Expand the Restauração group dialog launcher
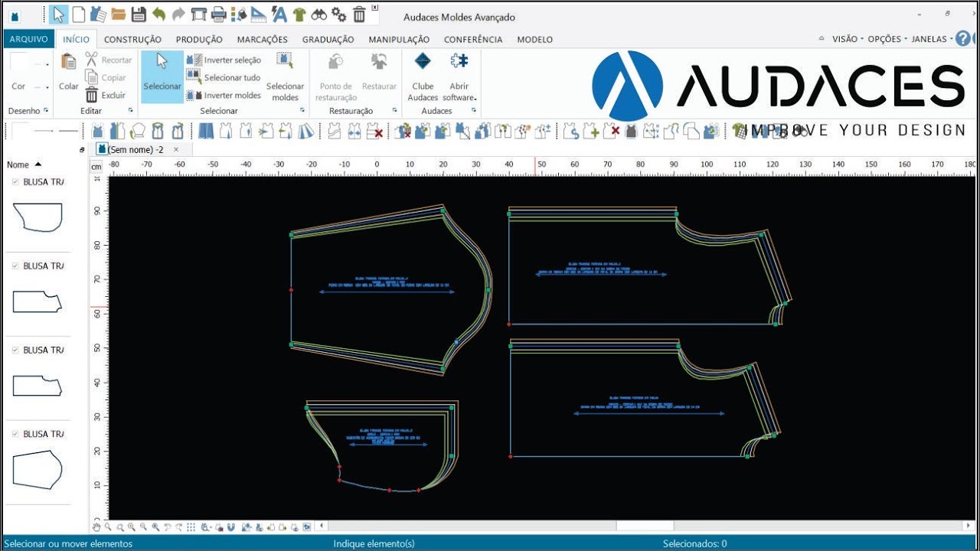Screen dimensions: 980x551 [394, 111]
